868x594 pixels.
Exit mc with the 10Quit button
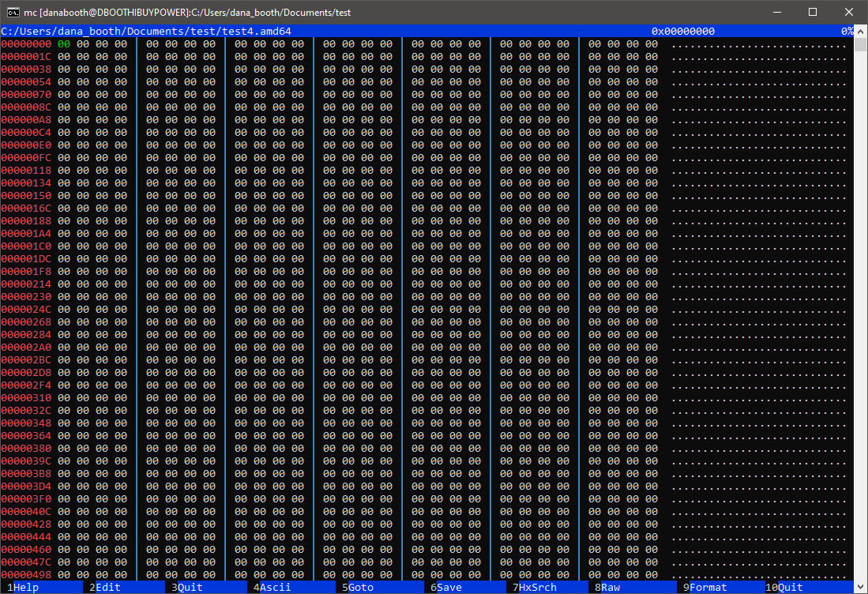783,588
